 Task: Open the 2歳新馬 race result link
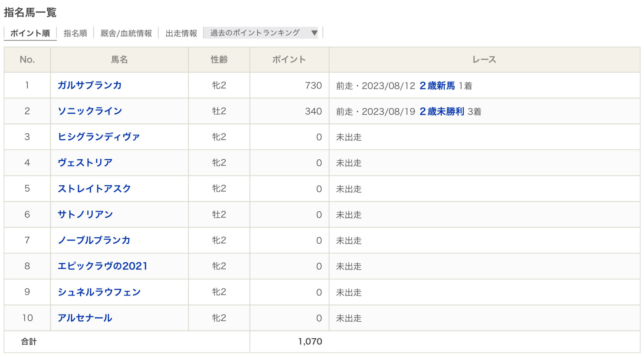click(437, 86)
